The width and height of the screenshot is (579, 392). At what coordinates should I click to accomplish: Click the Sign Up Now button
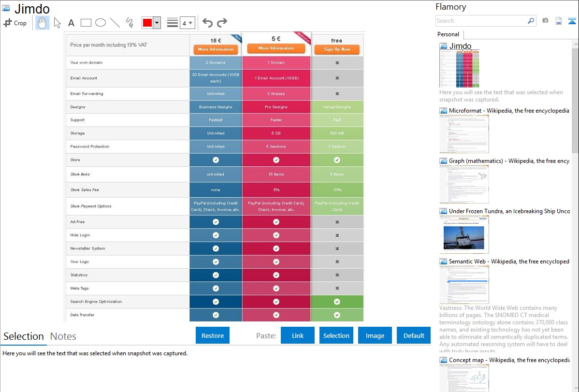pos(337,49)
